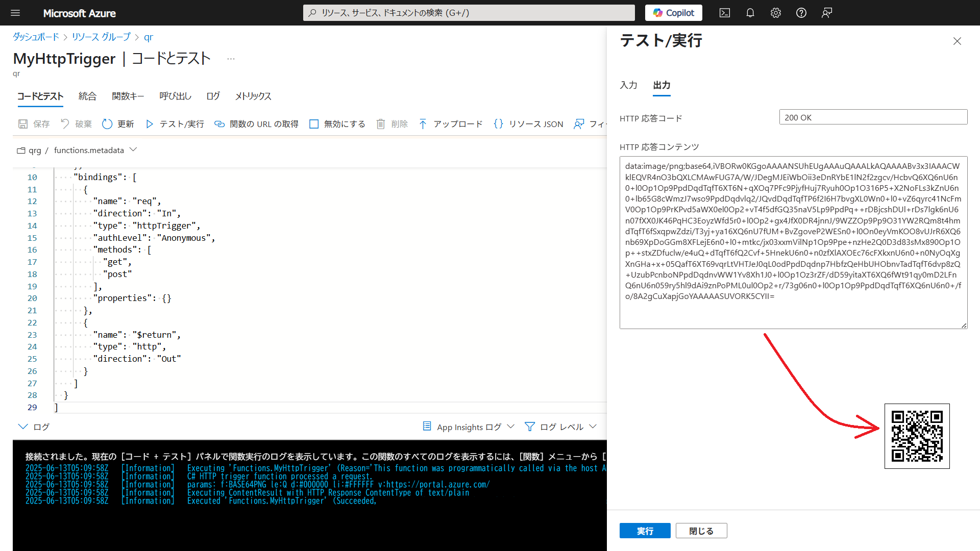Image resolution: width=980 pixels, height=551 pixels.
Task: Open the notifications bell
Action: point(750,13)
